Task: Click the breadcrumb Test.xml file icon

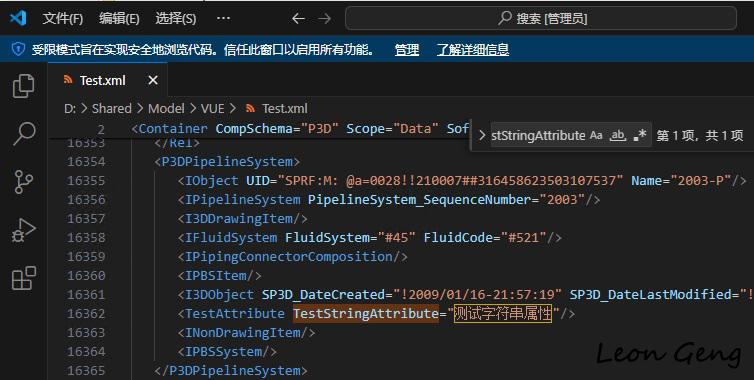Action: 250,109
